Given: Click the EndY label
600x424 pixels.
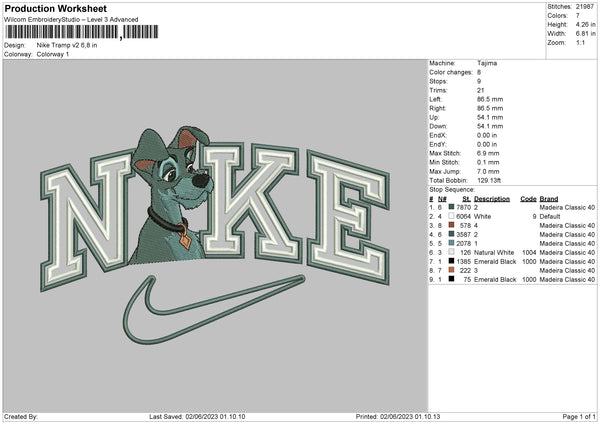Looking at the screenshot, I should pos(438,144).
